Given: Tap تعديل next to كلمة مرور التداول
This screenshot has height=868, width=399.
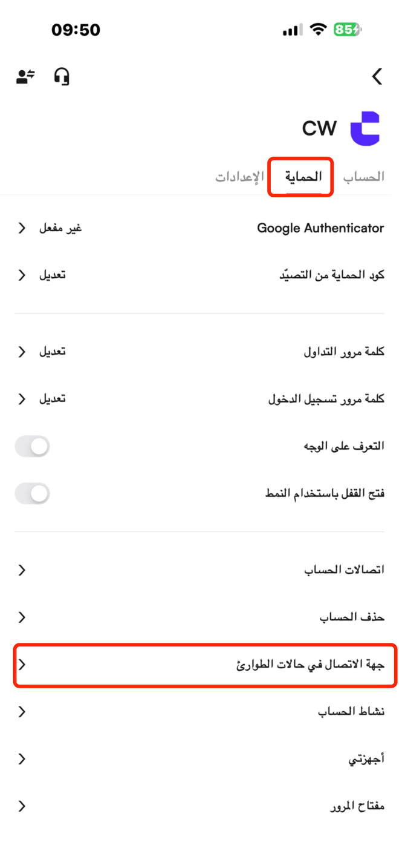Looking at the screenshot, I should click(53, 352).
